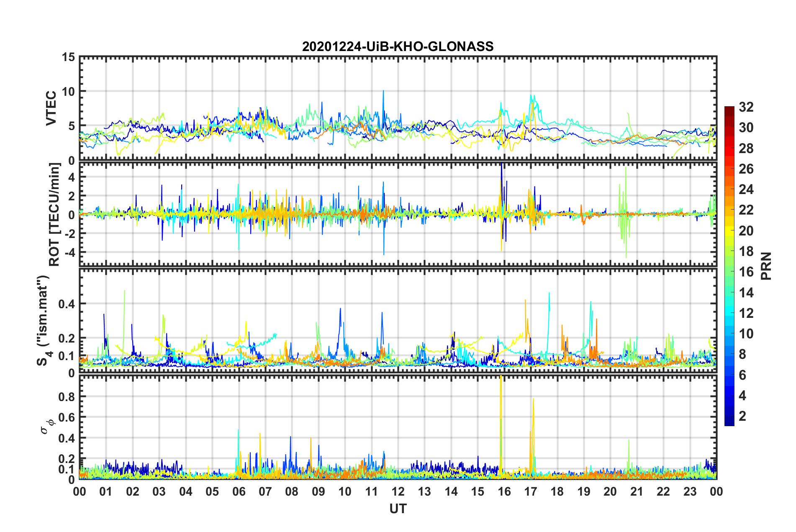Select the UT x-axis label
The image size is (796, 532).
click(x=398, y=509)
